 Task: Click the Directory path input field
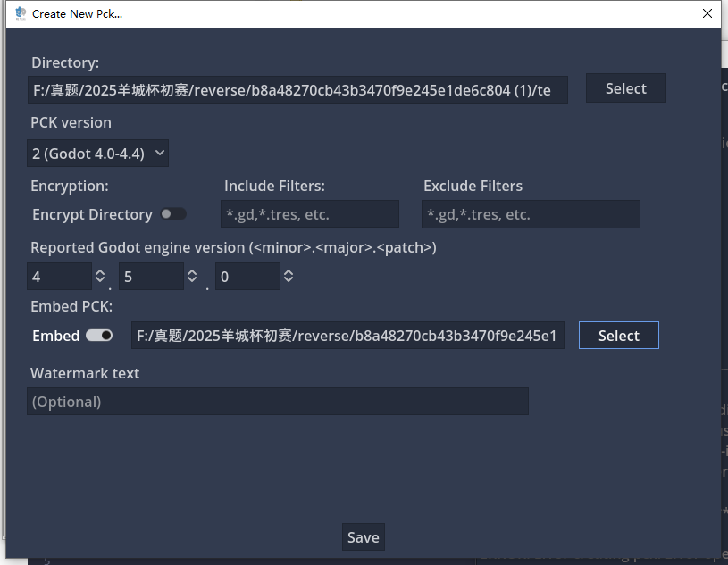click(297, 89)
